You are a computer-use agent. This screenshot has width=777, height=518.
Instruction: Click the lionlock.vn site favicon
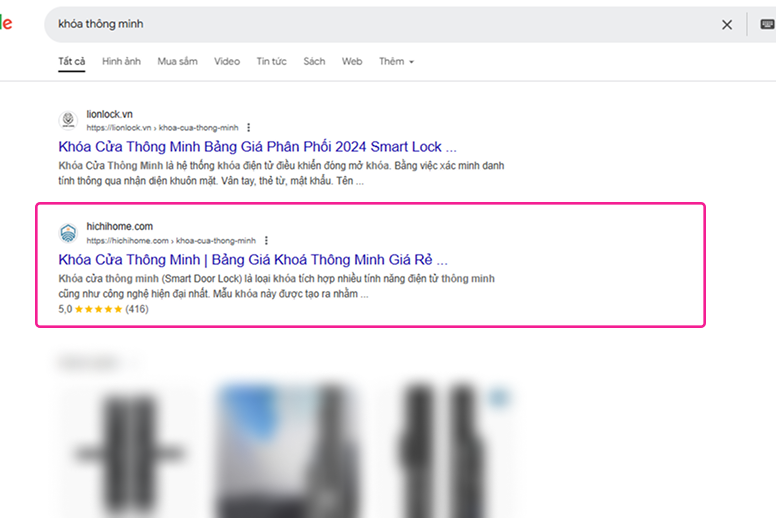point(68,121)
